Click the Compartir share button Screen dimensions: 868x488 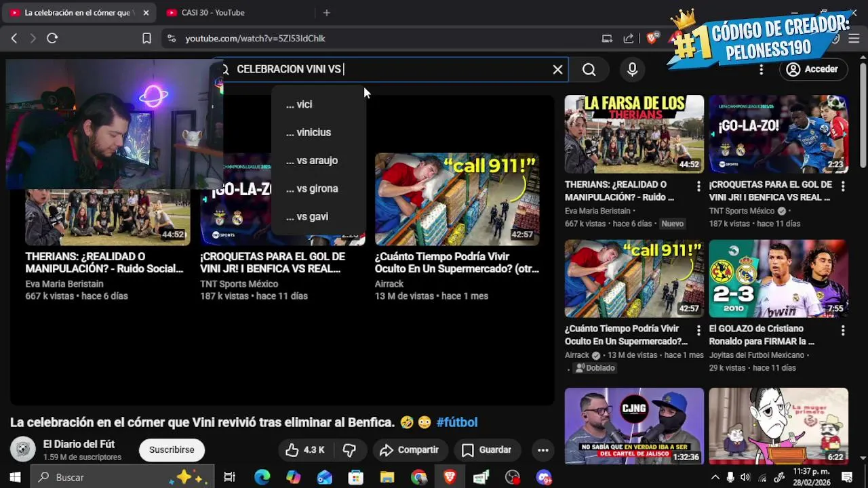(x=409, y=450)
